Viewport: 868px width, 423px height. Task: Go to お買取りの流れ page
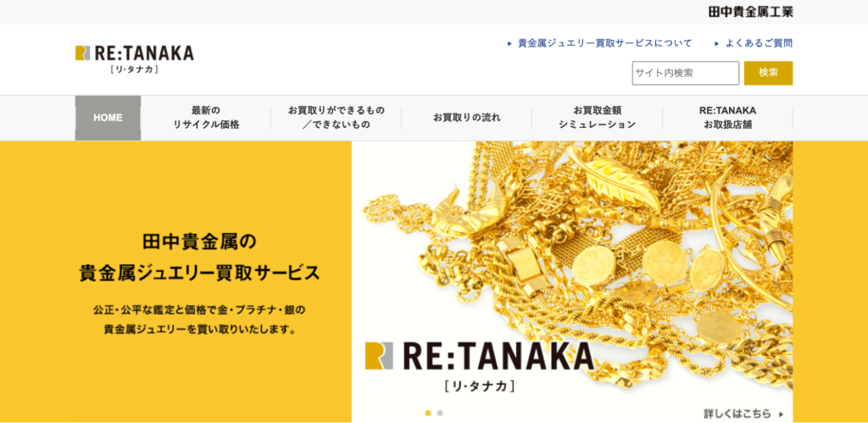[x=467, y=118]
